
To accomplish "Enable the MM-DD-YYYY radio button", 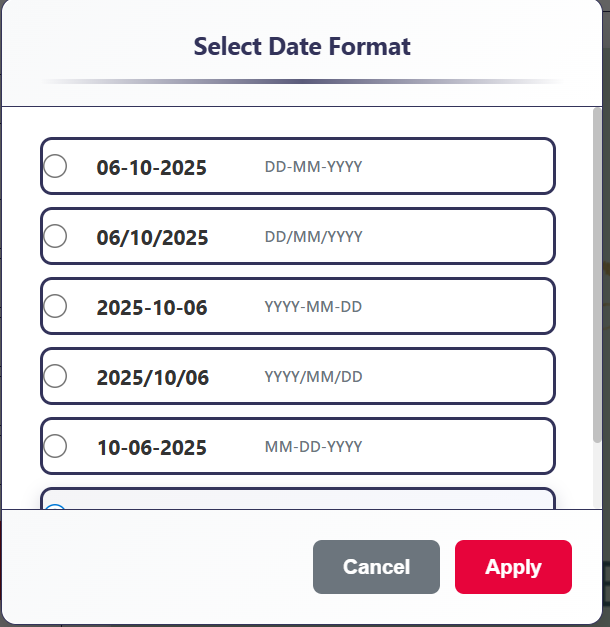I will [x=56, y=446].
